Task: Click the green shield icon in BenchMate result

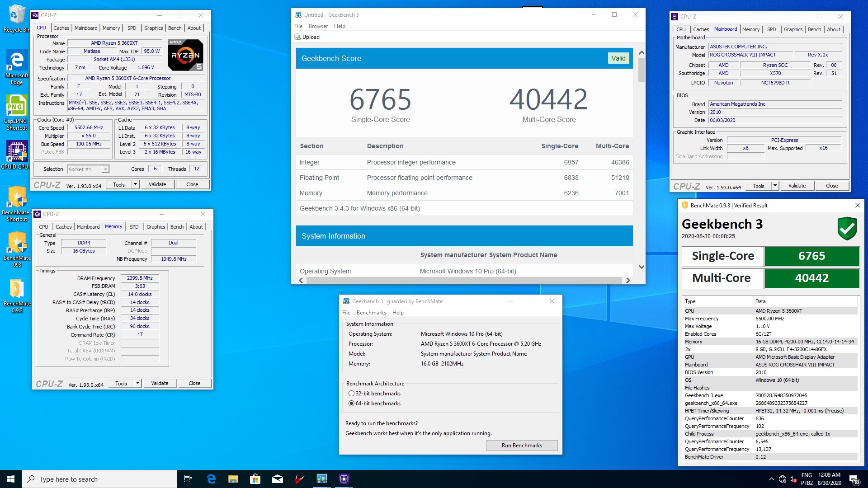Action: tap(847, 229)
